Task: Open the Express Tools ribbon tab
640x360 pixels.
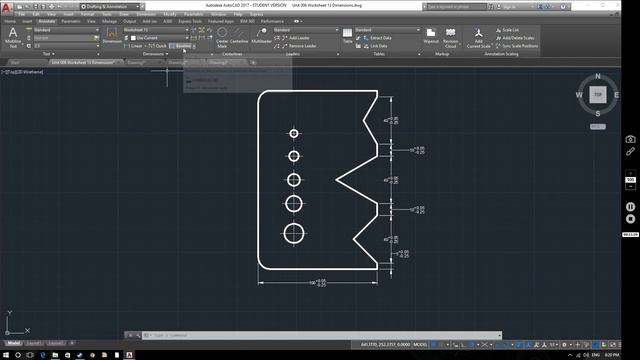Action: tap(190, 21)
